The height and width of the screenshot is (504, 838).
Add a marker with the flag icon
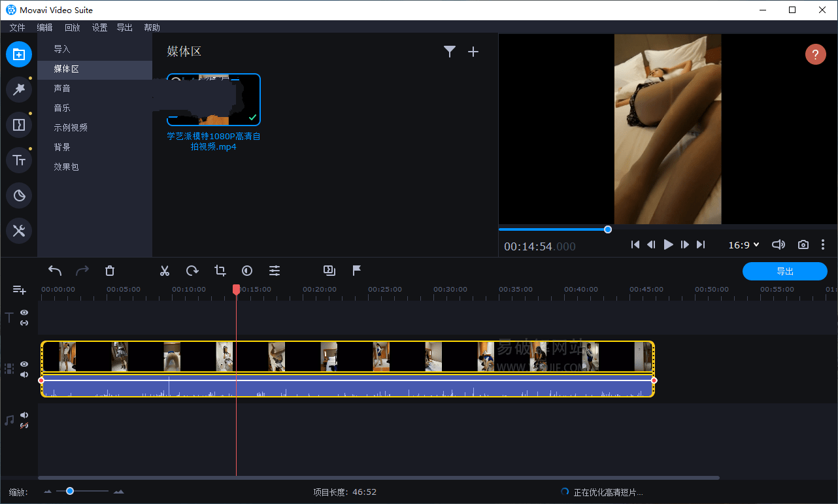pos(357,271)
